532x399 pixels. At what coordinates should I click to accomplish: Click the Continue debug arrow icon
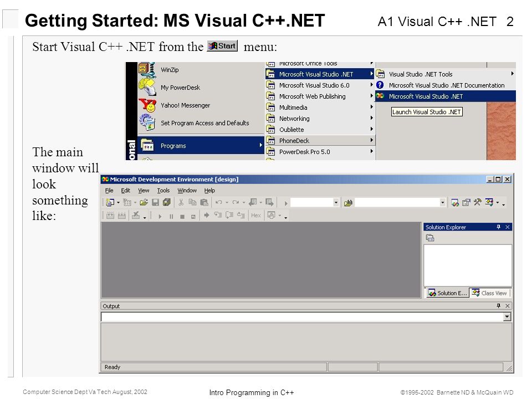160,216
